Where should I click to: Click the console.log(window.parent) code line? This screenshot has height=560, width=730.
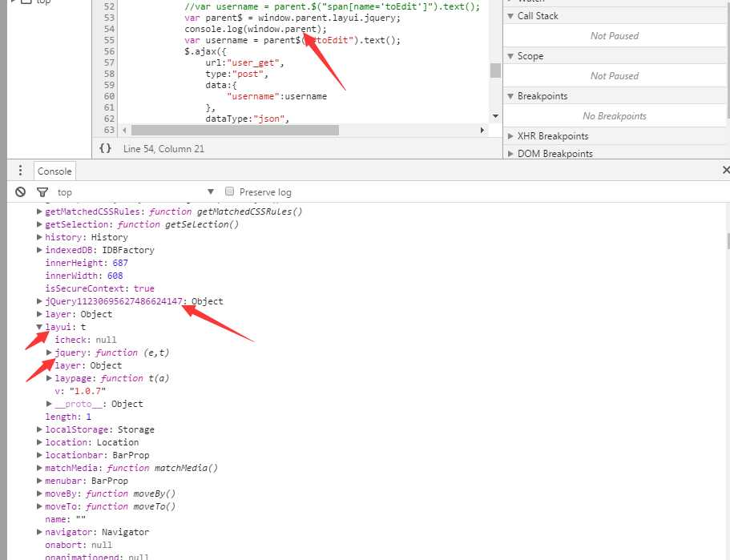(256, 29)
